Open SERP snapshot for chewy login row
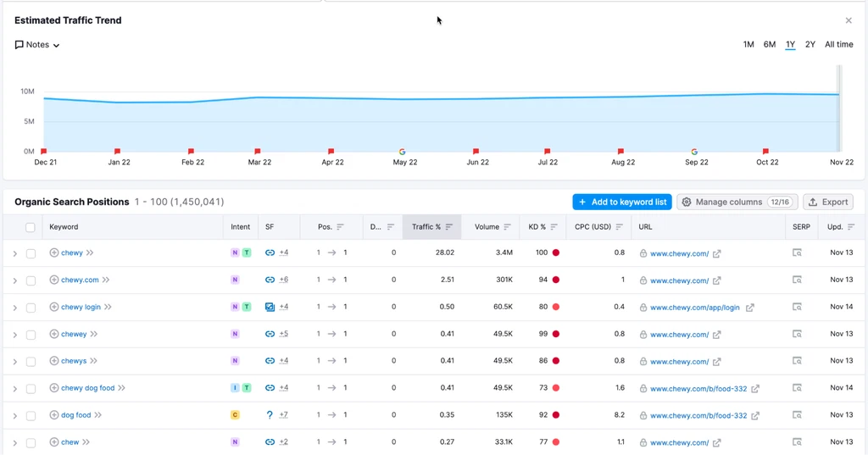This screenshot has height=455, width=868. click(x=797, y=307)
